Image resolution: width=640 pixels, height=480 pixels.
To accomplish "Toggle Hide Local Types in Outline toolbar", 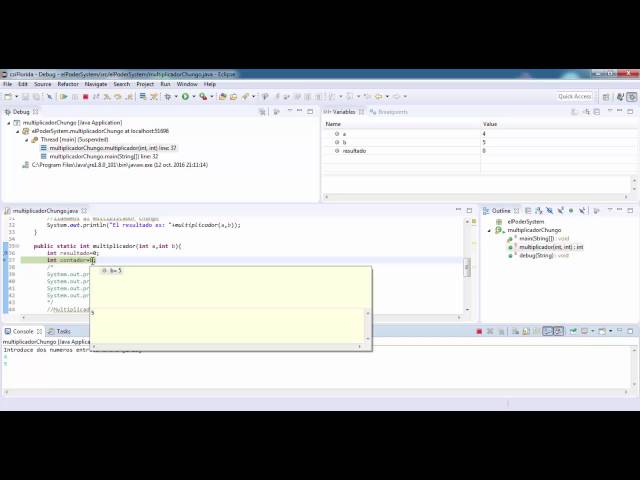I will pos(582,211).
